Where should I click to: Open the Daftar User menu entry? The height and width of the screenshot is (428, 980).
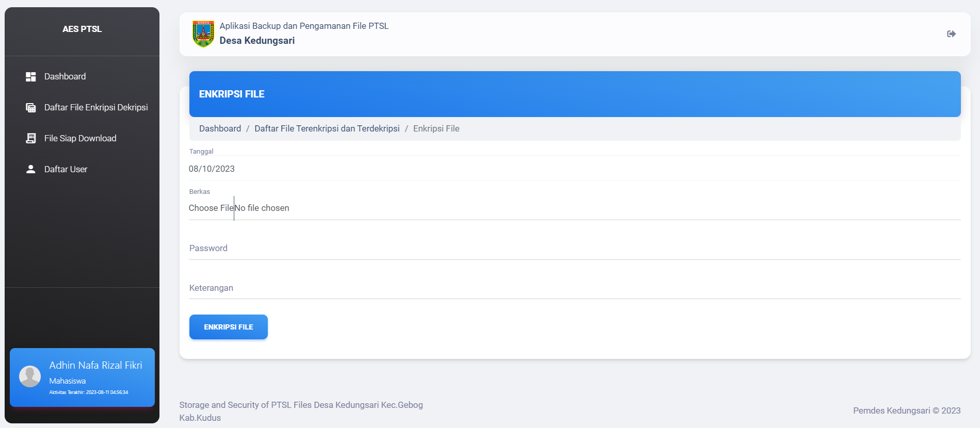pos(66,169)
